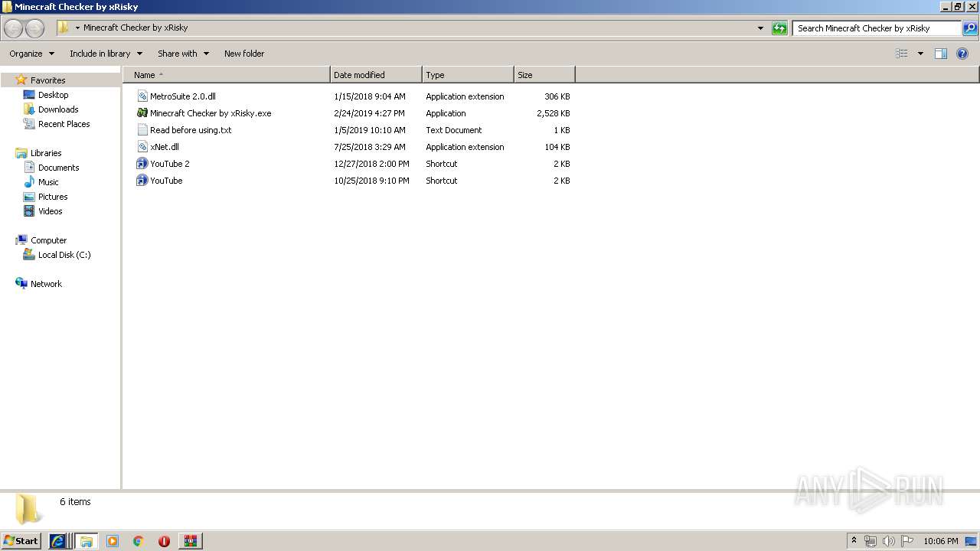Image resolution: width=980 pixels, height=551 pixels.
Task: Click the Text Document type cell
Action: click(454, 130)
